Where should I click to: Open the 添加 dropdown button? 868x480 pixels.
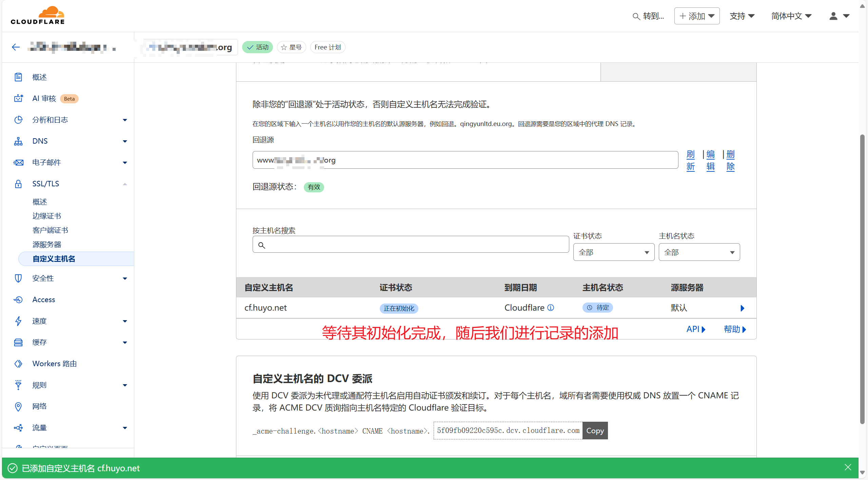coord(697,16)
